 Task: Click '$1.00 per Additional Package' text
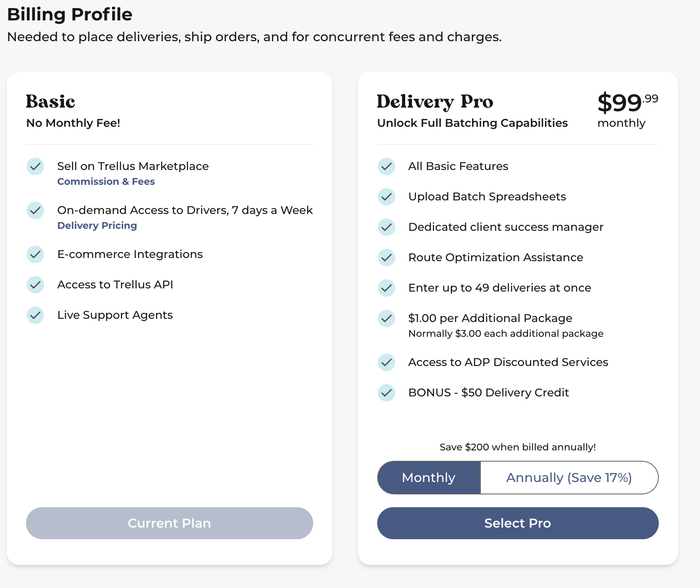pyautogui.click(x=490, y=318)
